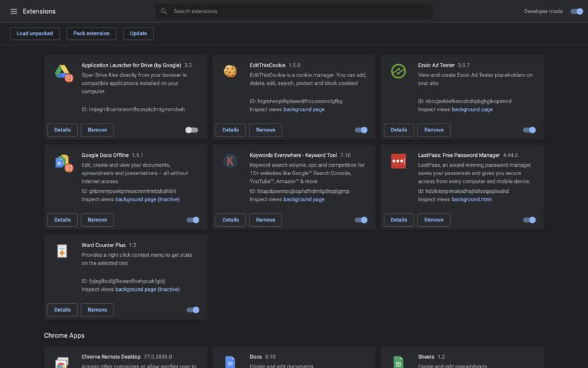Click the ID text of Word Counter Plus
Image resolution: width=588 pixels, height=368 pixels.
(123, 281)
